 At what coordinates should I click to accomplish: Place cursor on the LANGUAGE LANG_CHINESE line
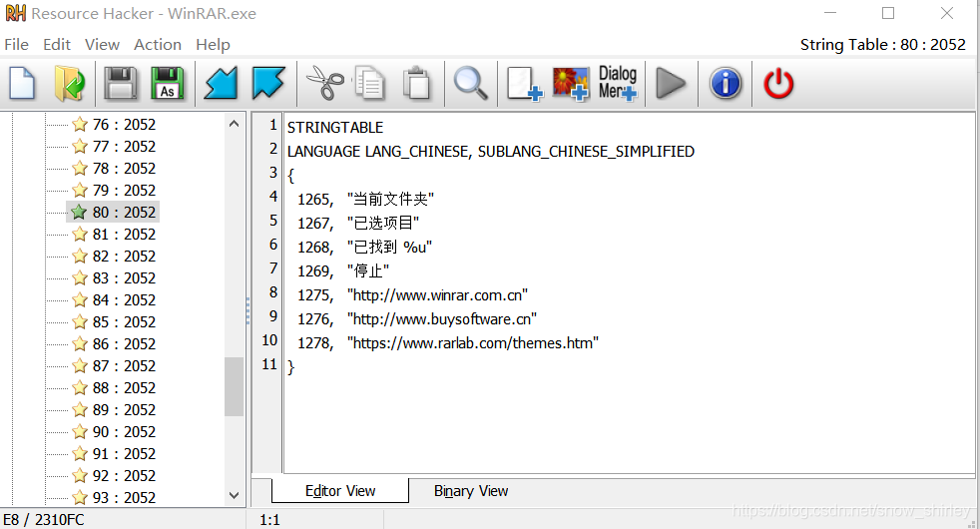click(x=491, y=152)
